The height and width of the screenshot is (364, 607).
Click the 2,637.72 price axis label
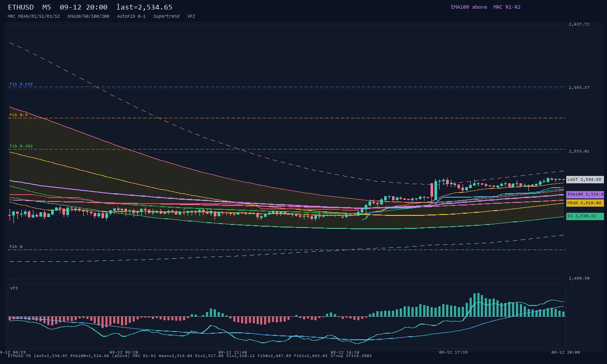click(579, 25)
